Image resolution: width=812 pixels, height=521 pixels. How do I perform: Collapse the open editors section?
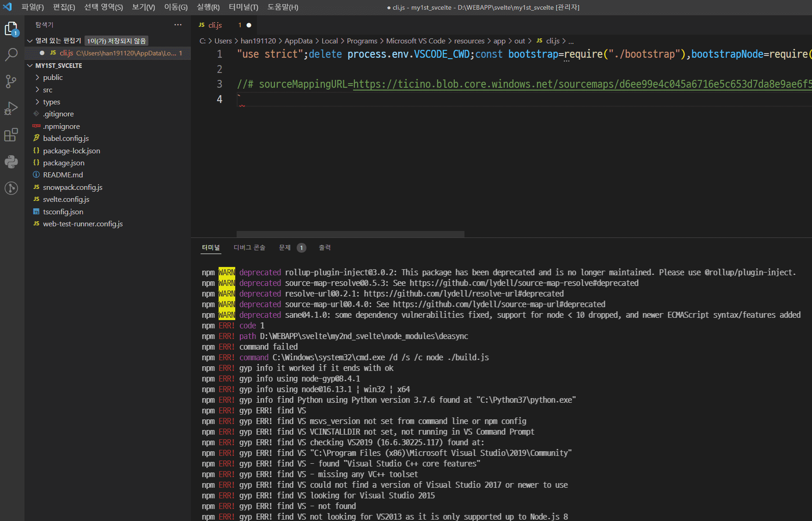point(30,41)
